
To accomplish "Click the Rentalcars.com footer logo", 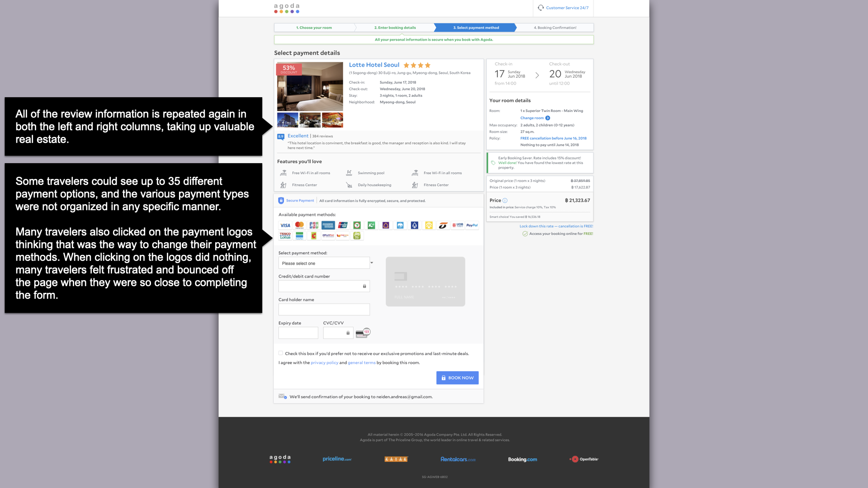I will [x=458, y=460].
